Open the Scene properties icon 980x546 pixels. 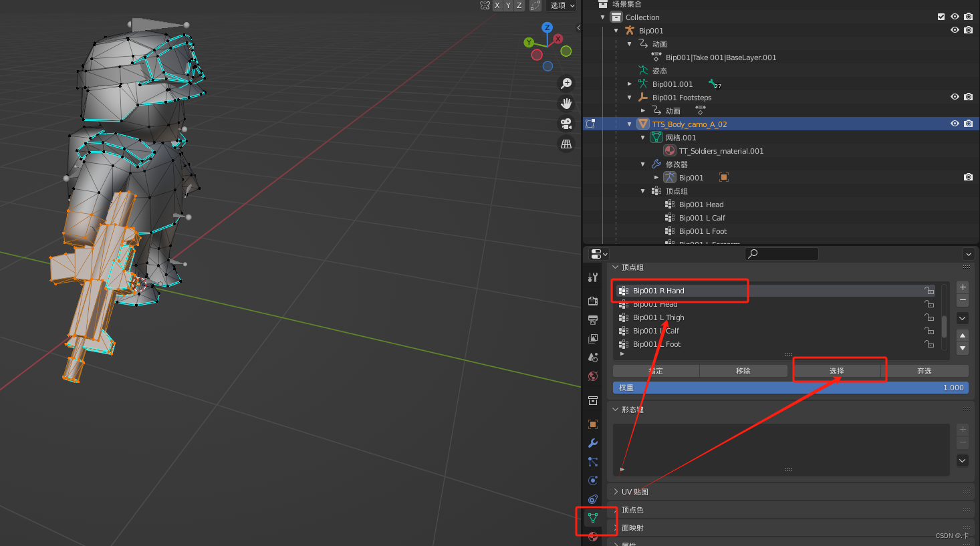point(593,358)
